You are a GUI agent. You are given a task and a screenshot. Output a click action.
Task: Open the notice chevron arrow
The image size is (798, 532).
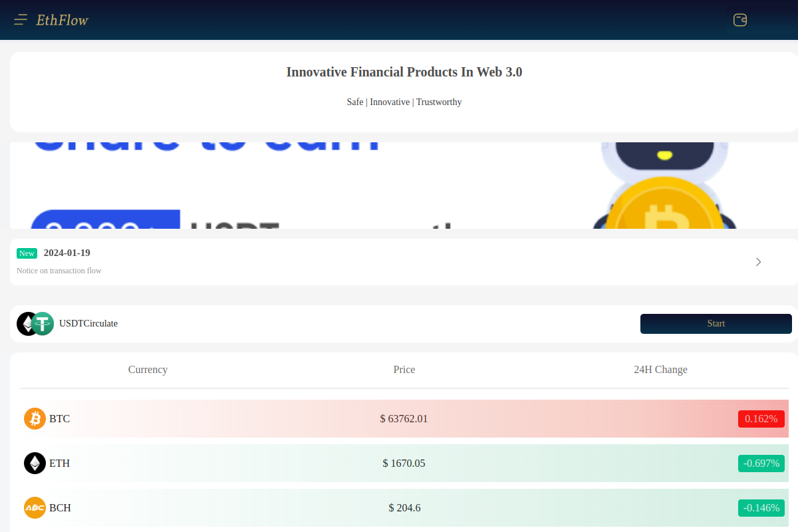(x=759, y=262)
